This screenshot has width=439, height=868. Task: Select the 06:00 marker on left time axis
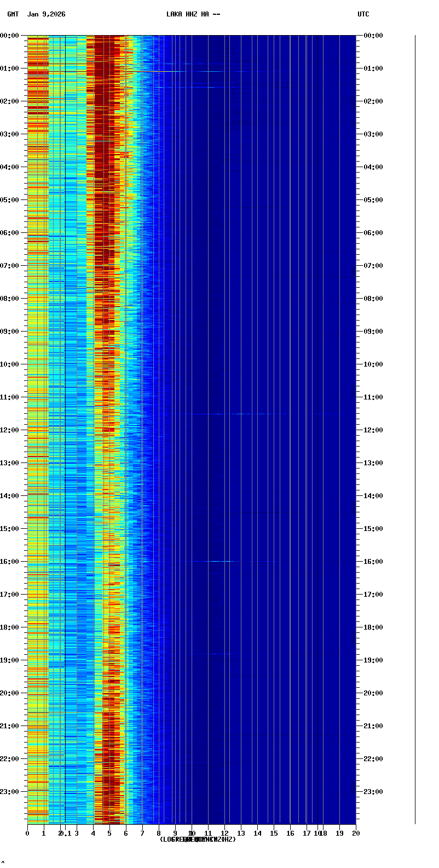tap(9, 233)
